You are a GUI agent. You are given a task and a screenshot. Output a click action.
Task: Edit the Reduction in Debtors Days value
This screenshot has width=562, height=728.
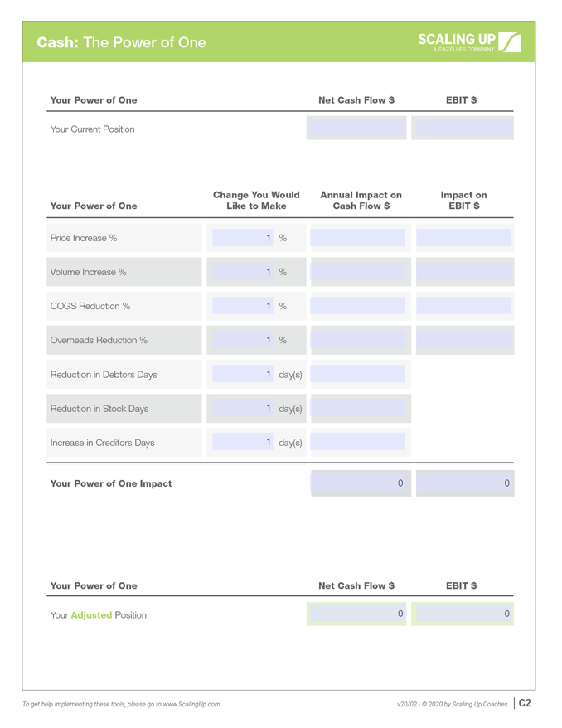[x=243, y=374]
